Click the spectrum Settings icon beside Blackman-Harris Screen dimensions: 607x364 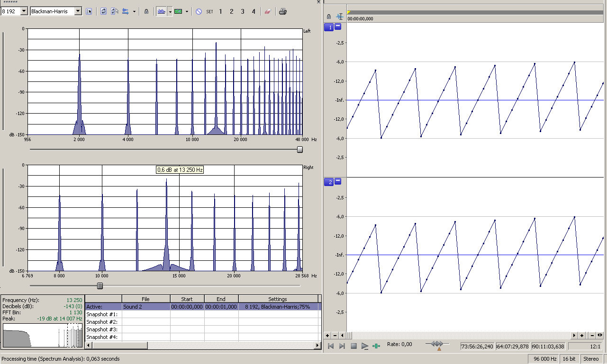[x=89, y=11]
